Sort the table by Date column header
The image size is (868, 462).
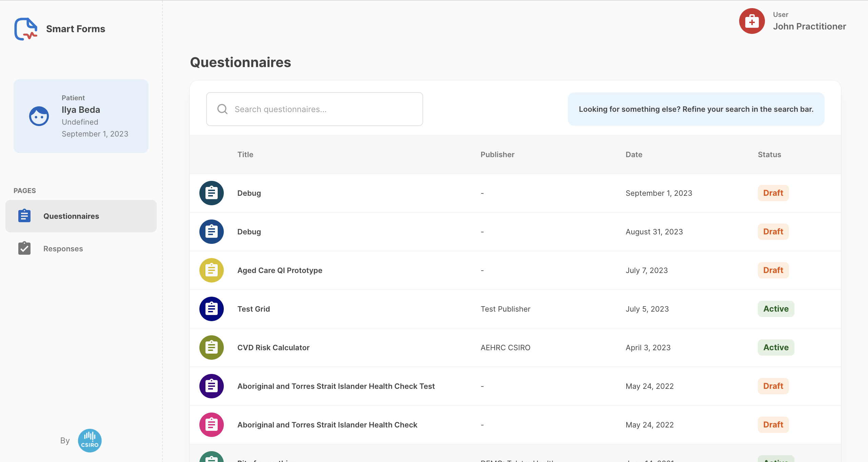(x=634, y=154)
